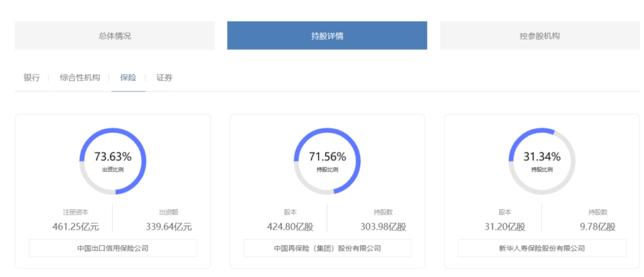644x277 pixels.
Task: Click the 出资比例 label inside first chart
Action: [x=113, y=170]
